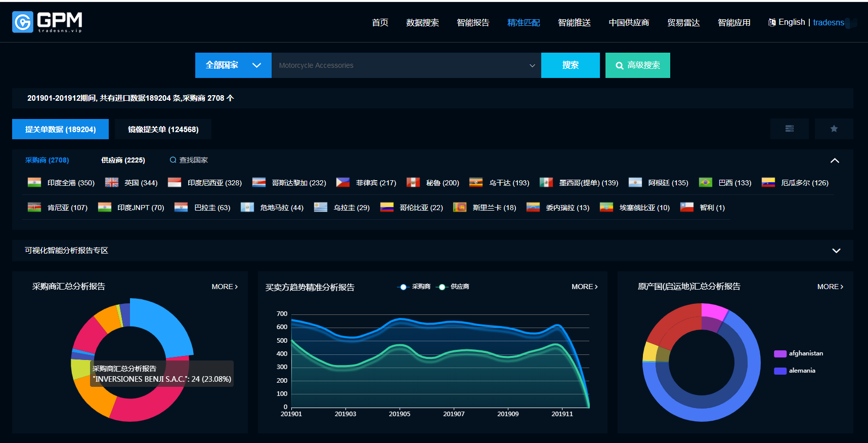The image size is (868, 443).
Task: Select the Costa Rica flag 哥斯达黎加 (232)
Action: 259,182
